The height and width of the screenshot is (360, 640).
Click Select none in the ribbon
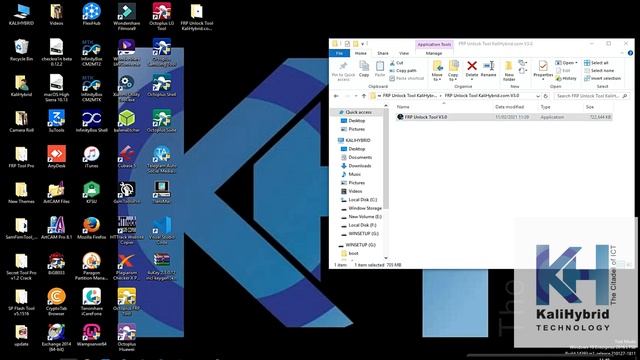[599, 71]
